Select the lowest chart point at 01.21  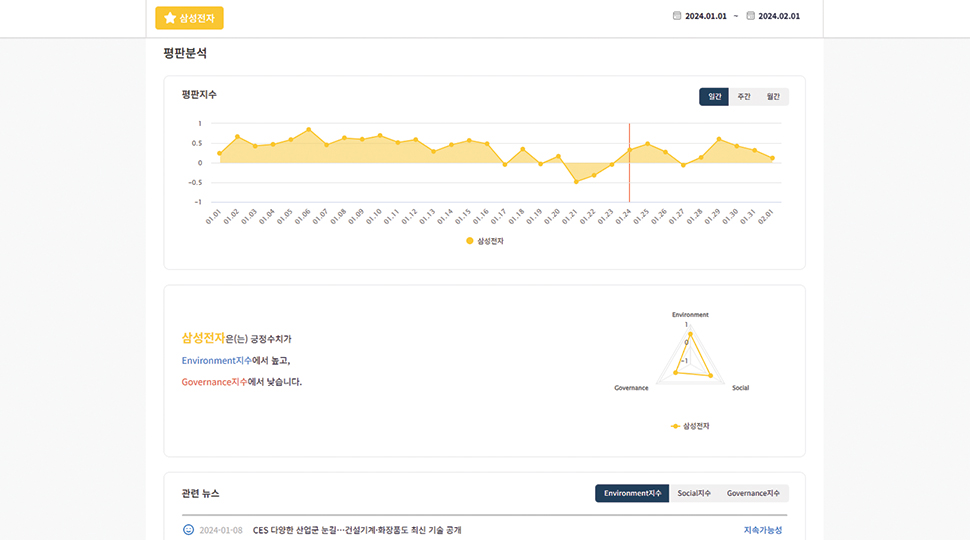click(576, 182)
